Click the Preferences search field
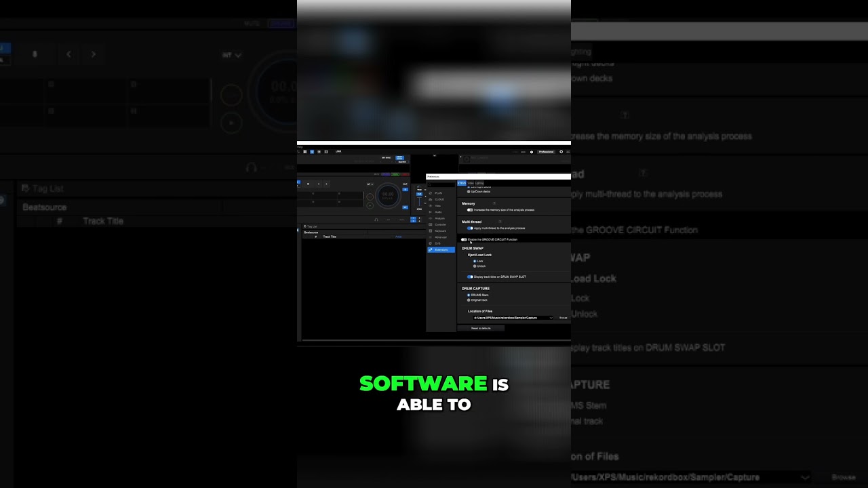Viewport: 868px width, 488px height. tap(441, 185)
